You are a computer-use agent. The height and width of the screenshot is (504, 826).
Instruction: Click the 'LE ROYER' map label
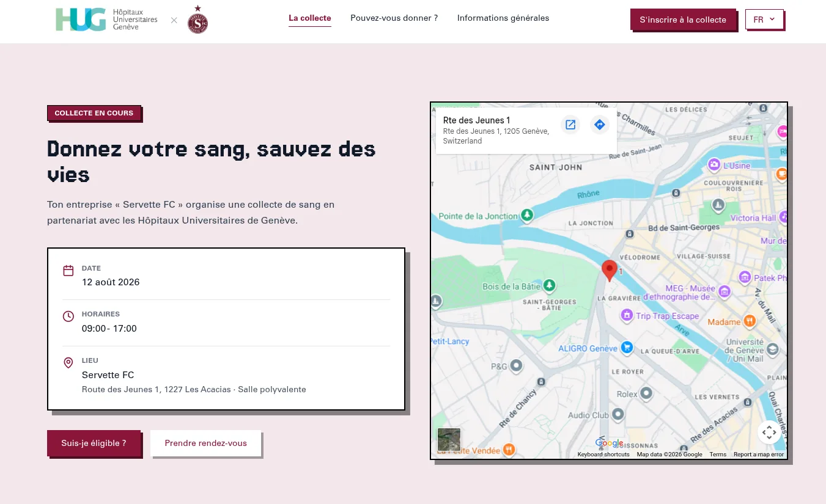click(x=627, y=371)
